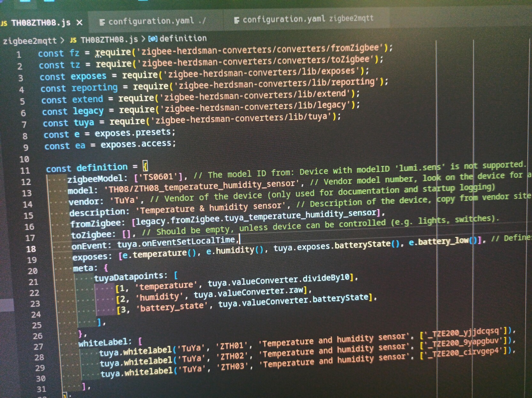Close the TH08ZTH08.js editor tab
This screenshot has height=398, width=532.
(x=80, y=23)
